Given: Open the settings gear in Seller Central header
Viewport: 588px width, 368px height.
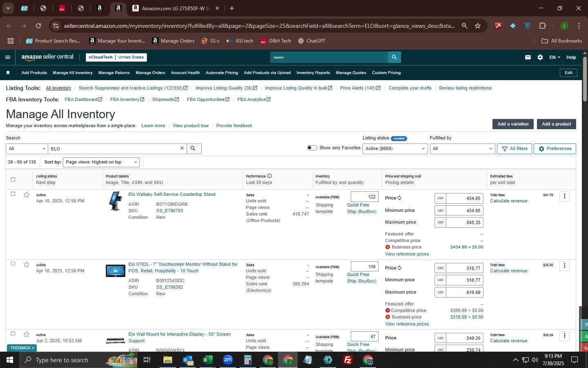Looking at the screenshot, I should pos(540,57).
